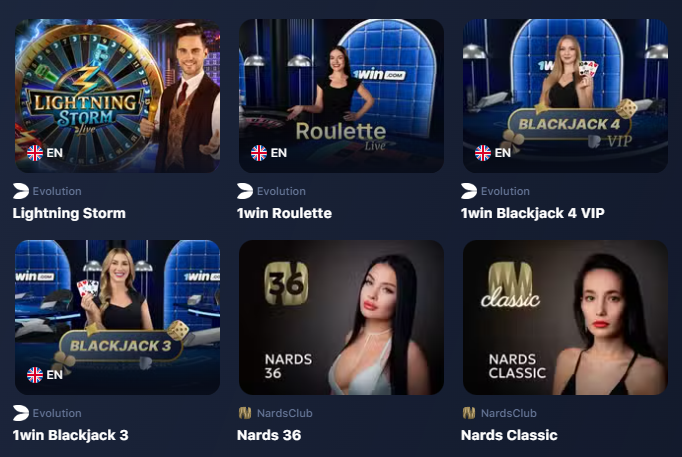Open the Lightning Storm title link

[69, 213]
